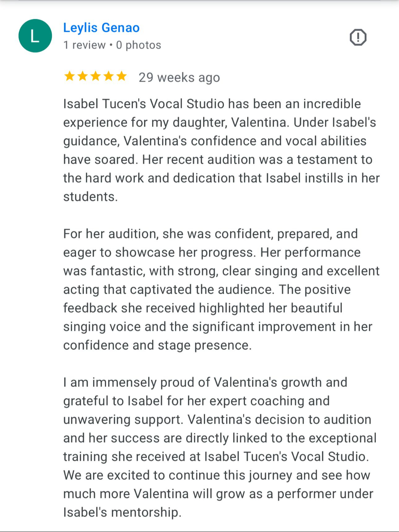
Task: Select the review's opening line about Vocal Studio
Action: point(212,104)
